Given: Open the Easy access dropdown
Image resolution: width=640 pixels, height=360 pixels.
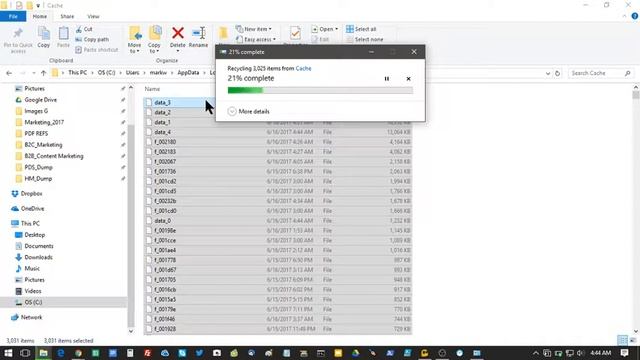Looking at the screenshot, I should click(256, 40).
